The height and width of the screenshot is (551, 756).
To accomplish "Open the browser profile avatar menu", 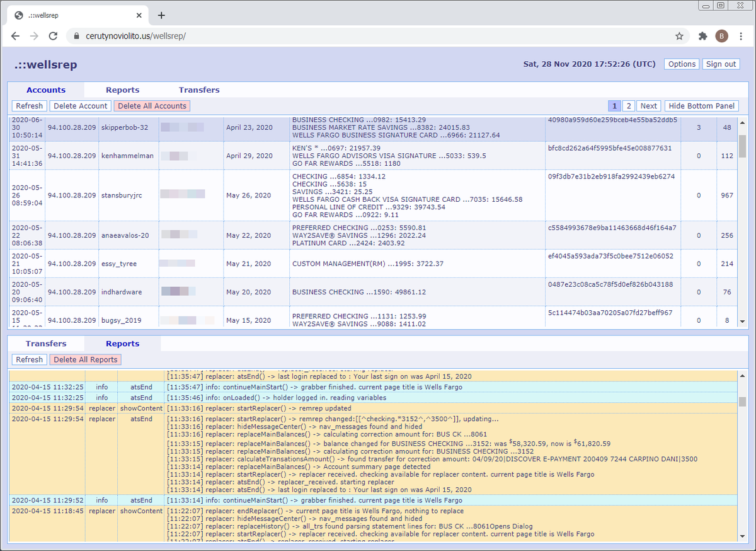I will [722, 36].
